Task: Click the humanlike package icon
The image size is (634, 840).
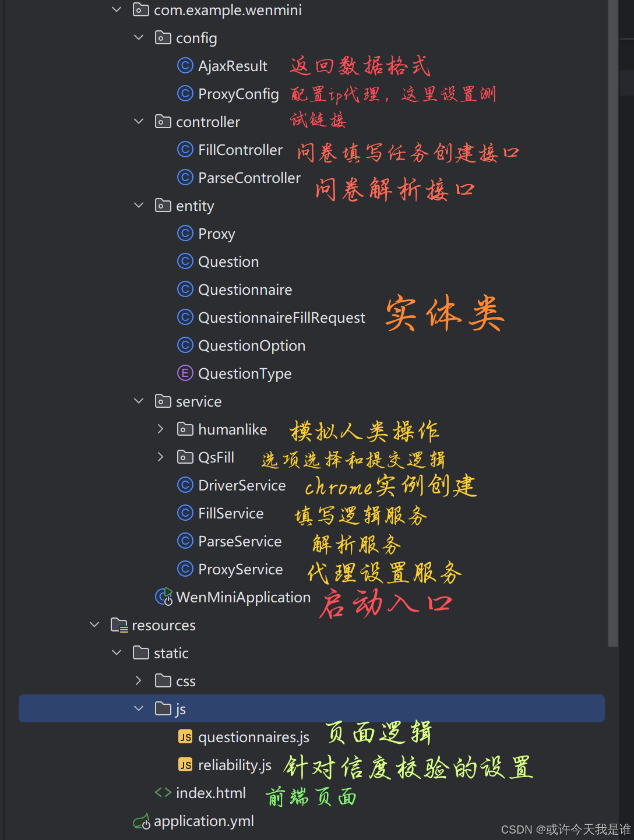Action: pyautogui.click(x=185, y=429)
